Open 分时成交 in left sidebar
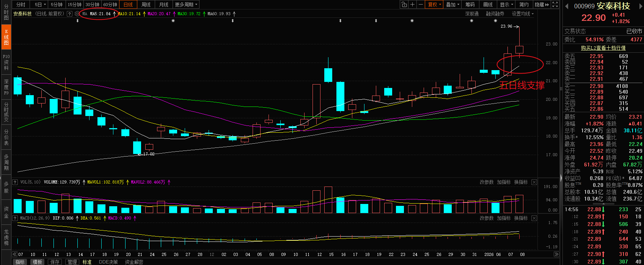 click(6, 112)
